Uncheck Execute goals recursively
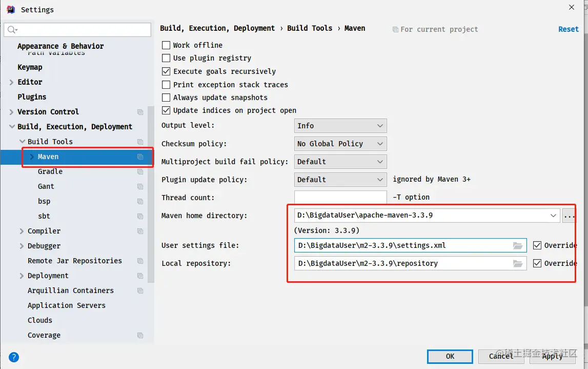This screenshot has width=588, height=369. point(166,71)
